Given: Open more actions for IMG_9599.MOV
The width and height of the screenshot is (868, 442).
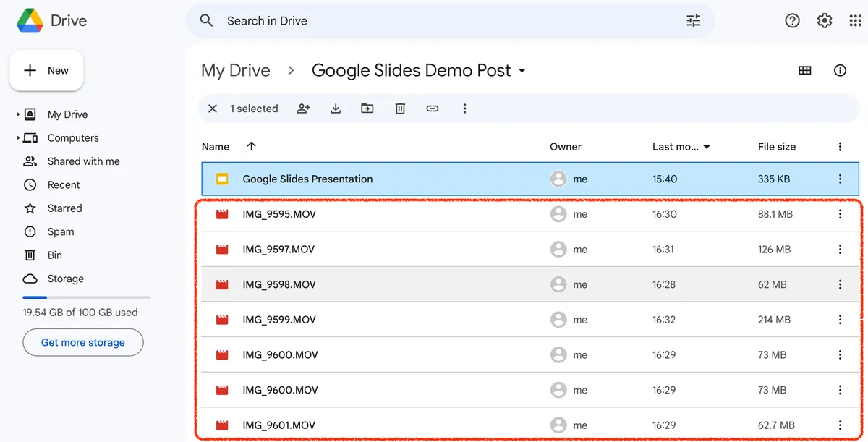Looking at the screenshot, I should point(840,320).
